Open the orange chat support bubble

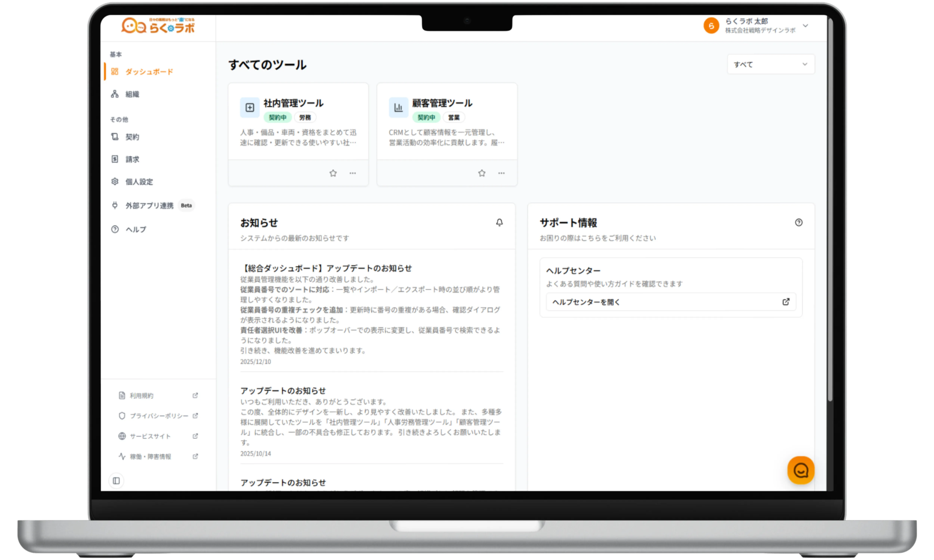[x=801, y=470]
